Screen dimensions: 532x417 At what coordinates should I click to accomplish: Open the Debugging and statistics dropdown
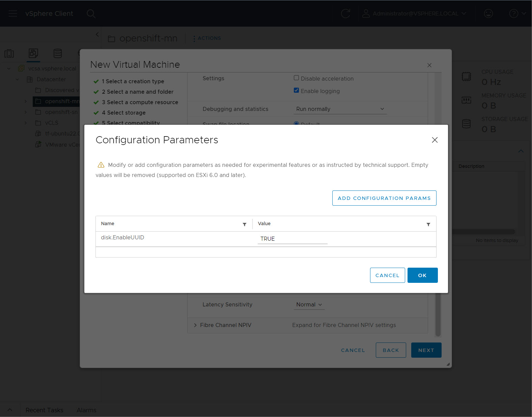(x=340, y=109)
